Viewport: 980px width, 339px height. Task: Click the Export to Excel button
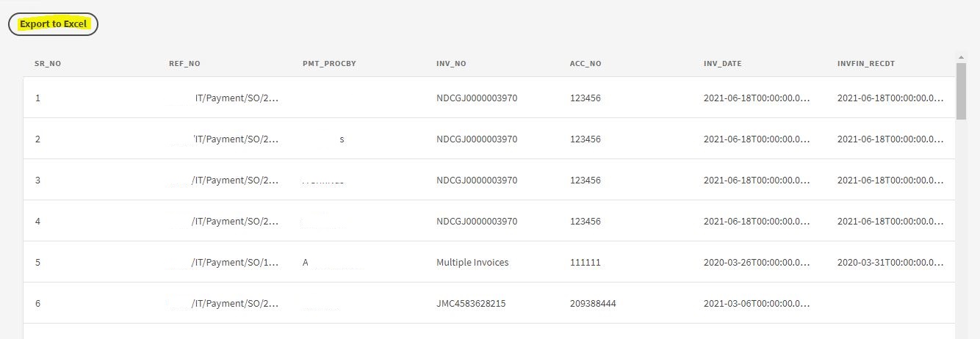tap(53, 24)
